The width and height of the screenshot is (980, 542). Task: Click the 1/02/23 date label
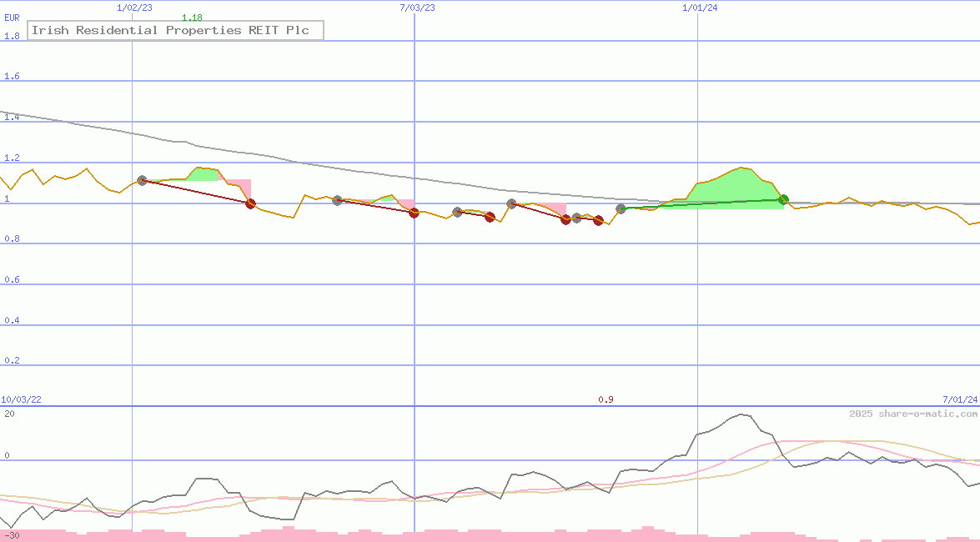pyautogui.click(x=134, y=8)
